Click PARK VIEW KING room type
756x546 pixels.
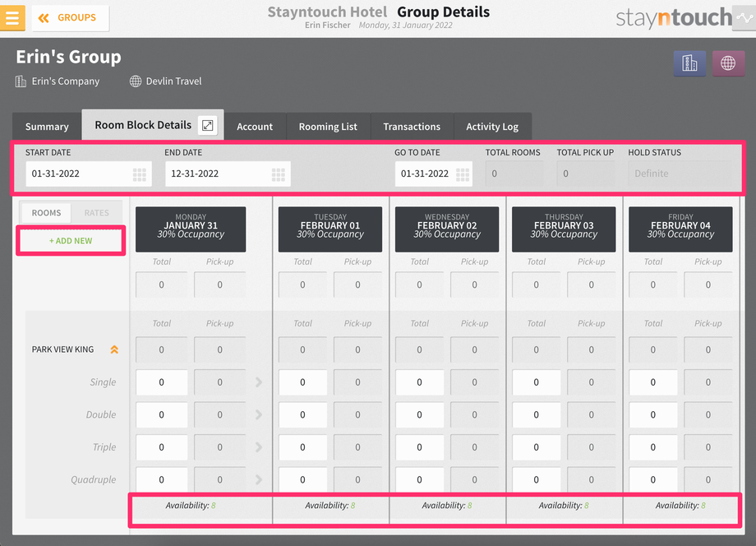(62, 349)
